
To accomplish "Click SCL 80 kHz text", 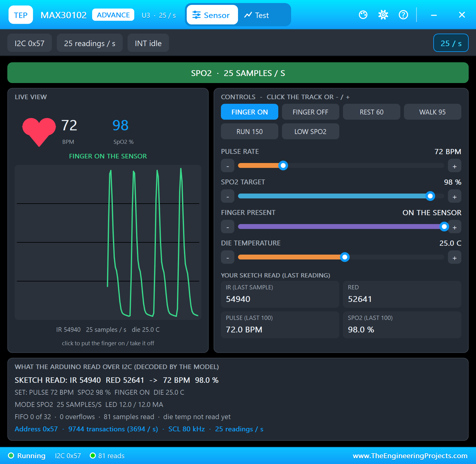I will click(187, 429).
